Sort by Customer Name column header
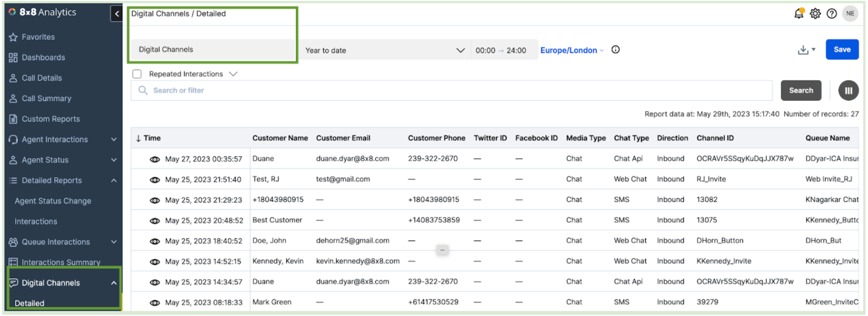 pyautogui.click(x=280, y=138)
